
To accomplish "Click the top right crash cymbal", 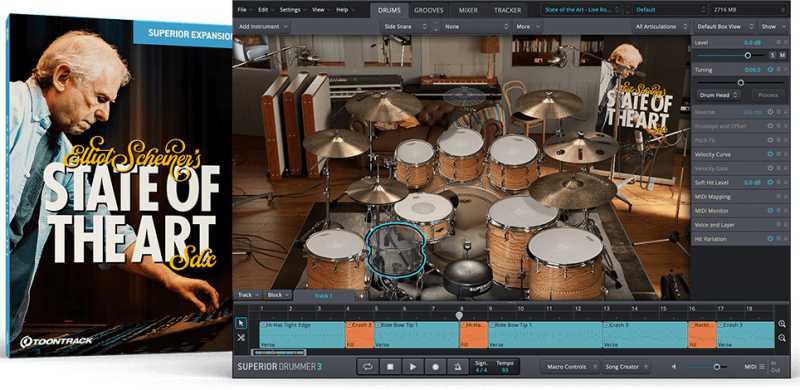I will tap(549, 104).
